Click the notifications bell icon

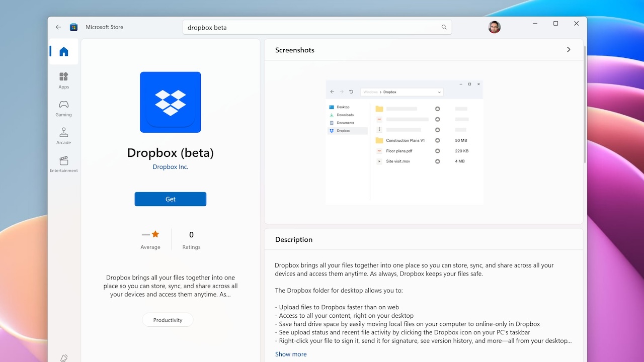pyautogui.click(x=64, y=357)
